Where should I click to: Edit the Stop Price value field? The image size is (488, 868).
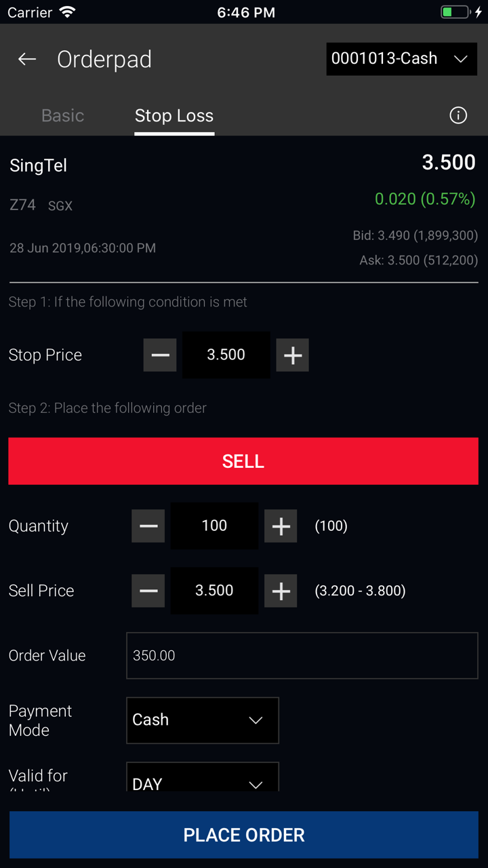point(226,355)
